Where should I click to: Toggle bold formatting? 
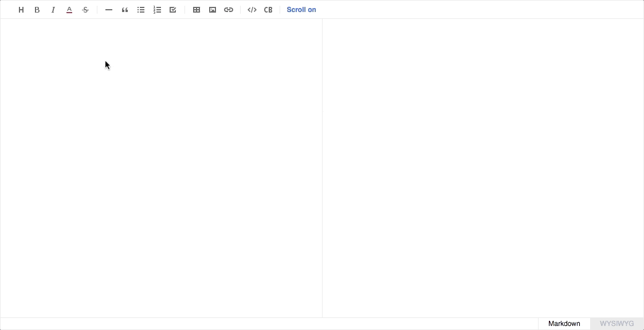pyautogui.click(x=37, y=10)
